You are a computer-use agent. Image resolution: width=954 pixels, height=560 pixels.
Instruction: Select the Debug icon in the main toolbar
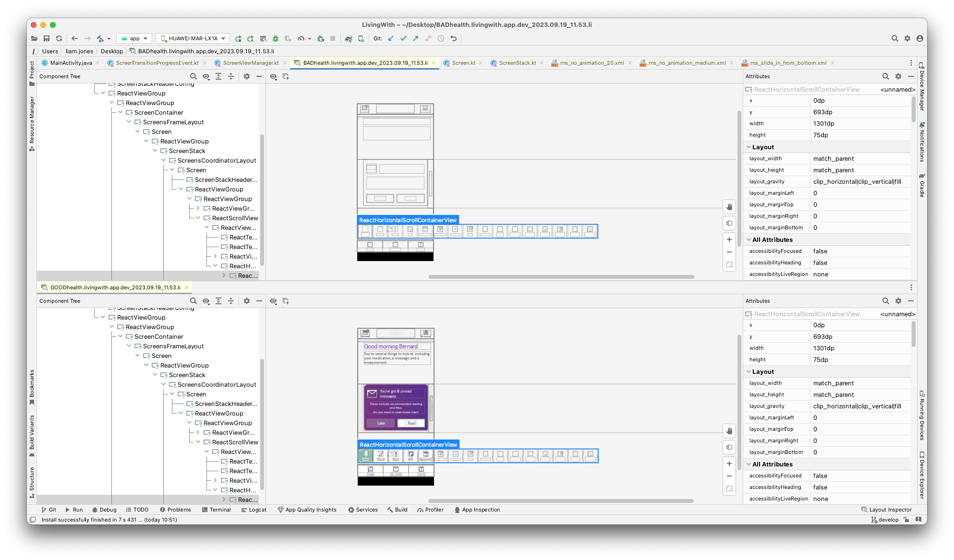tap(276, 38)
